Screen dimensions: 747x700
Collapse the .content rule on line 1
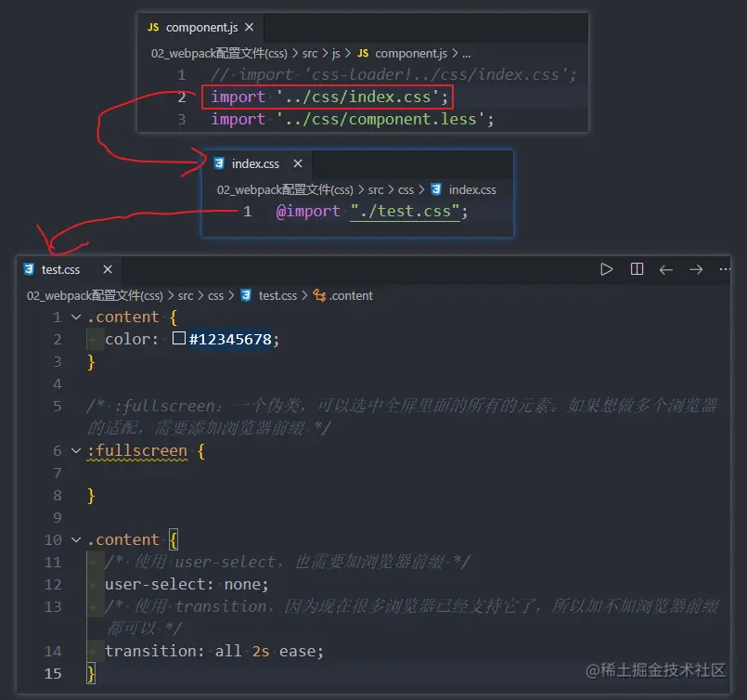[76, 317]
